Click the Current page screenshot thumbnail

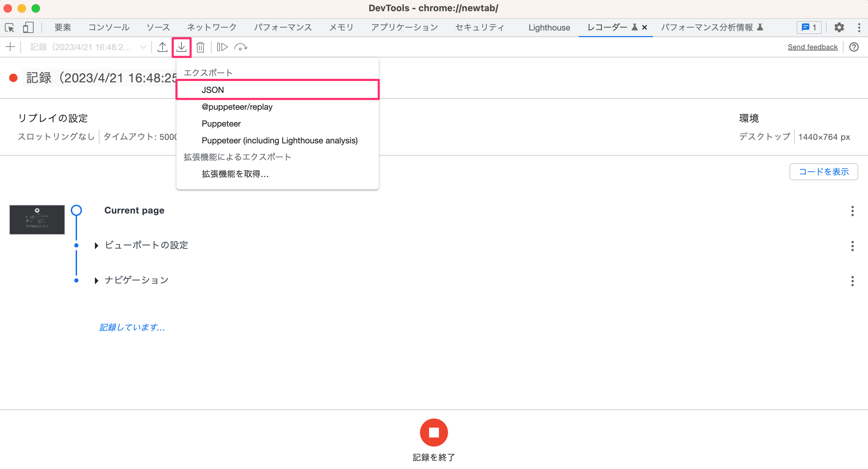[x=37, y=220]
